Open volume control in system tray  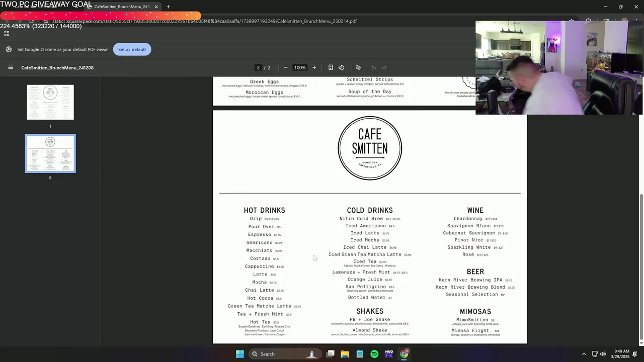[603, 354]
